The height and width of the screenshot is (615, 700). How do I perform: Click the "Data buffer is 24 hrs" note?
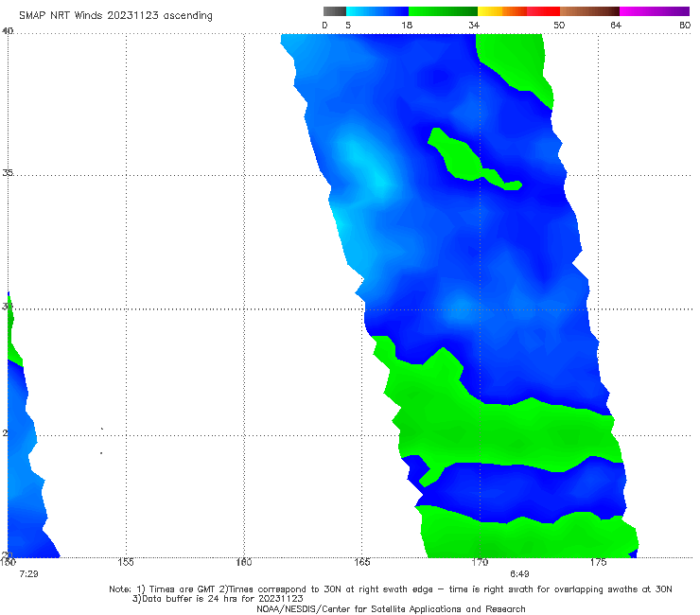click(x=218, y=599)
